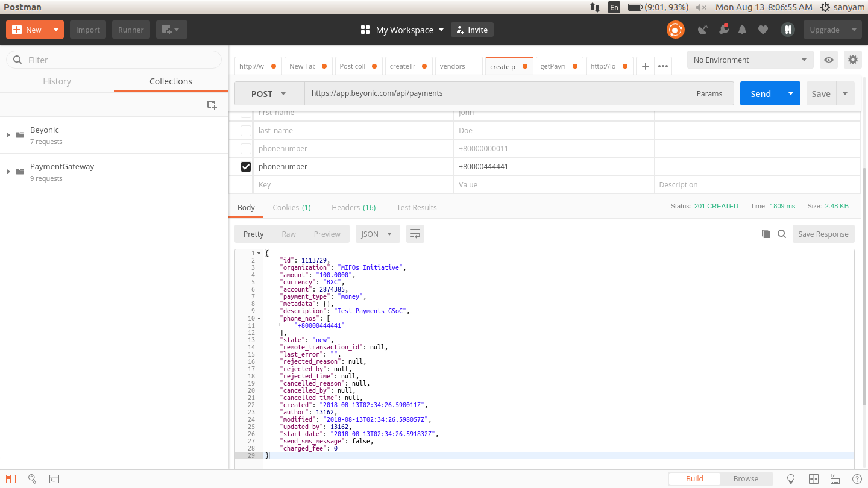
Task: Open manage environments gear icon
Action: pyautogui.click(x=852, y=60)
